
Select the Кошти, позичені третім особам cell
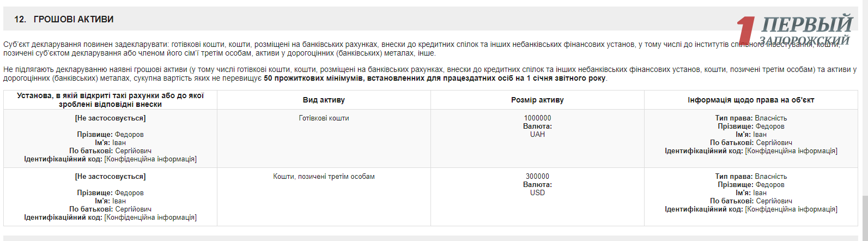tap(324, 176)
